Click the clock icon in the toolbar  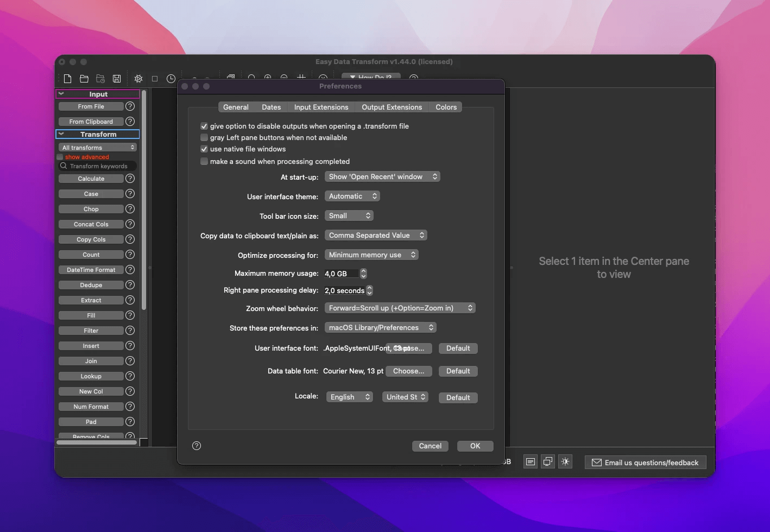point(171,79)
